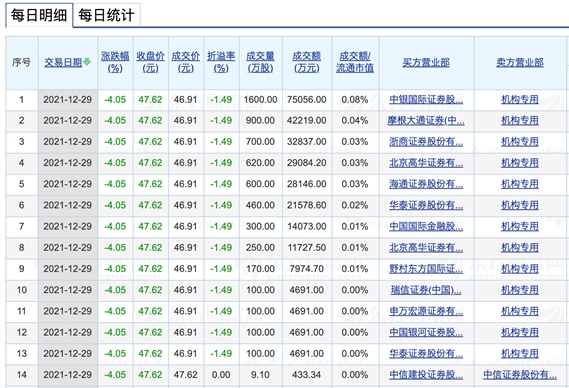Image resolution: width=569 pixels, height=388 pixels.
Task: Sort by 涨跌幅(%) column header
Action: tap(115, 62)
